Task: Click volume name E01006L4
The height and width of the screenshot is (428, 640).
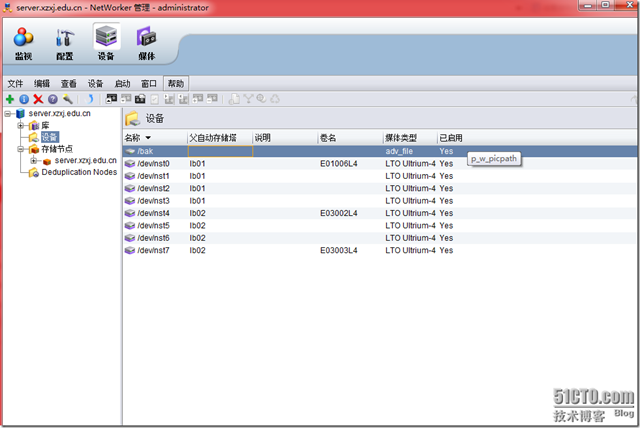Action: point(339,164)
